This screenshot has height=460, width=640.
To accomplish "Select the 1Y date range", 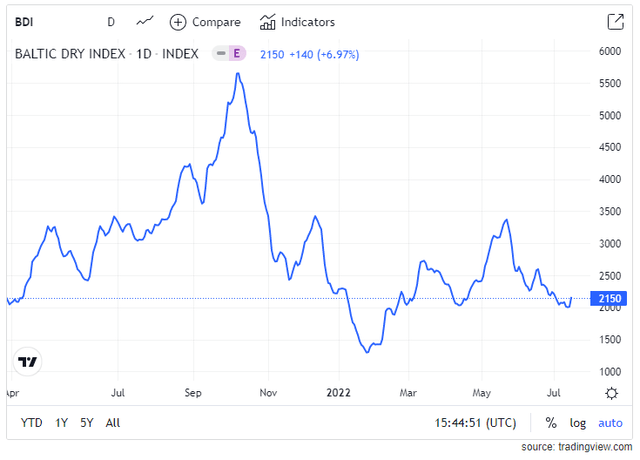I will coord(62,423).
